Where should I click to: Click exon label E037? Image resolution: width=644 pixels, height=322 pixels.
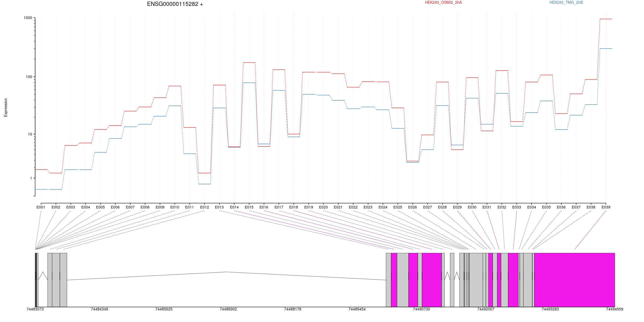coord(576,207)
